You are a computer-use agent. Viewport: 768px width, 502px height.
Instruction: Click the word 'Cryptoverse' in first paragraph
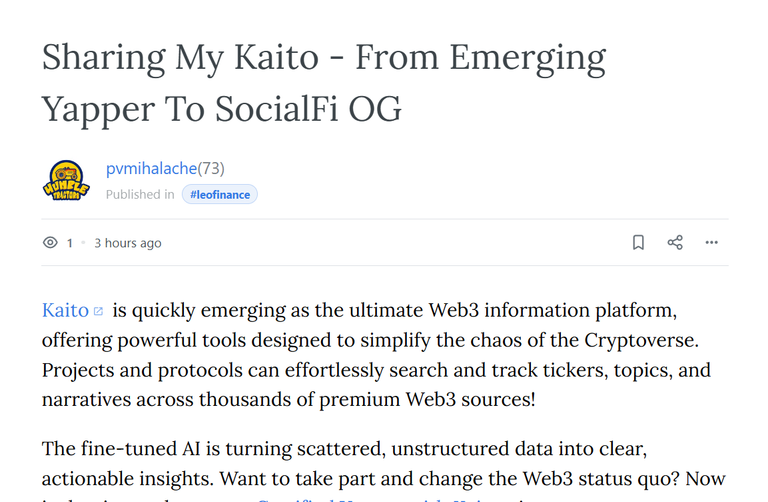point(640,340)
